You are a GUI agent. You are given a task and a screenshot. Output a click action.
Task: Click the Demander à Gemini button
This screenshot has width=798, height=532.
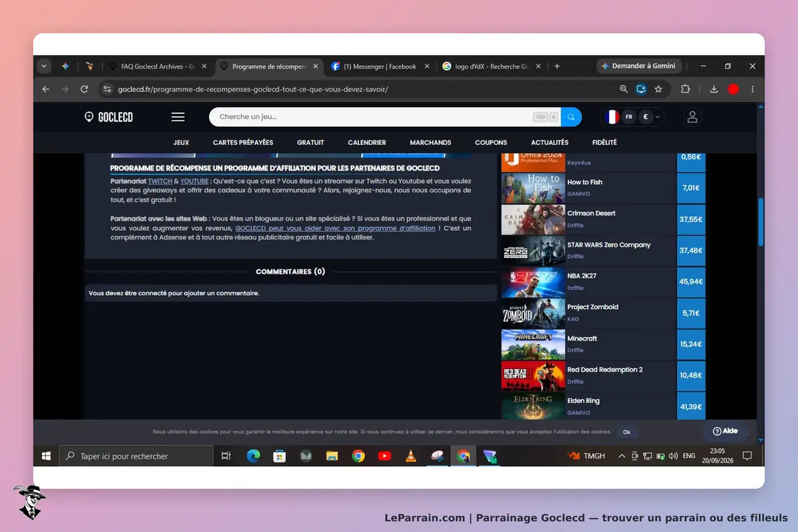[x=638, y=66]
